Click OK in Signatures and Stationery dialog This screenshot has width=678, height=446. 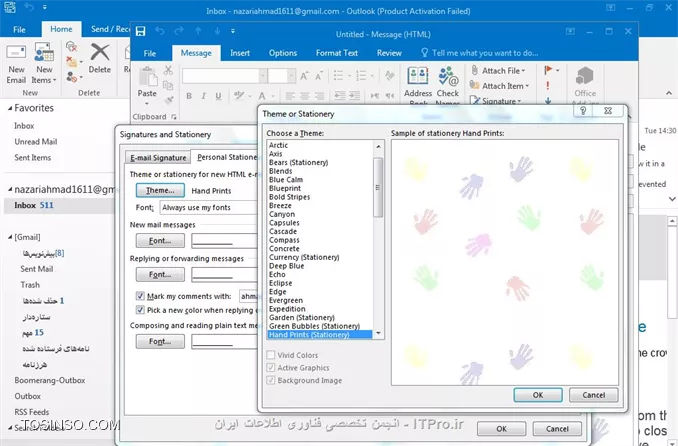502,429
